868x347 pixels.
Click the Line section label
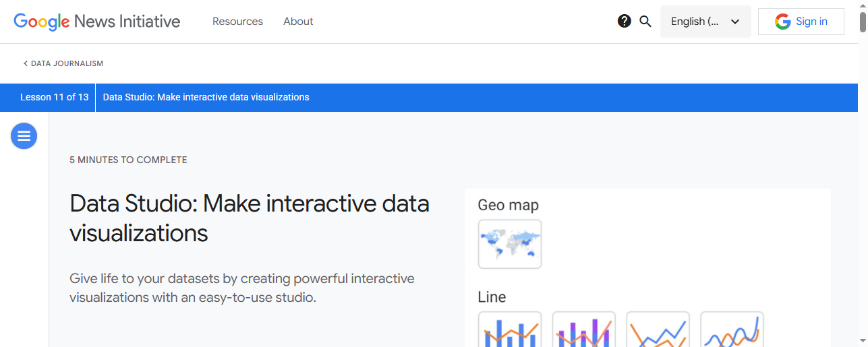point(492,297)
